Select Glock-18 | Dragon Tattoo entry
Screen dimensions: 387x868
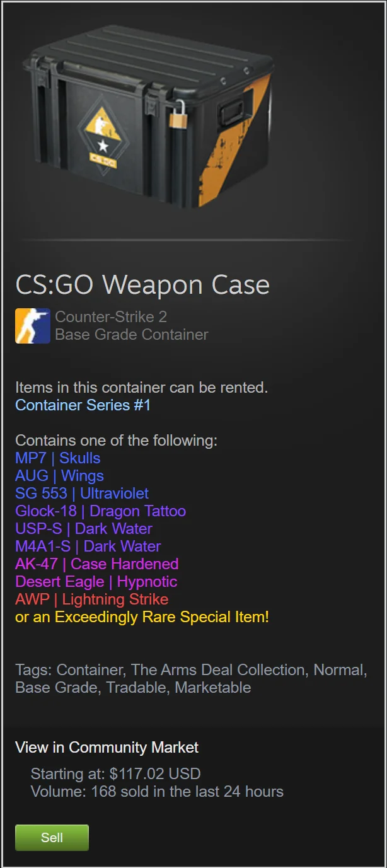pyautogui.click(x=101, y=511)
